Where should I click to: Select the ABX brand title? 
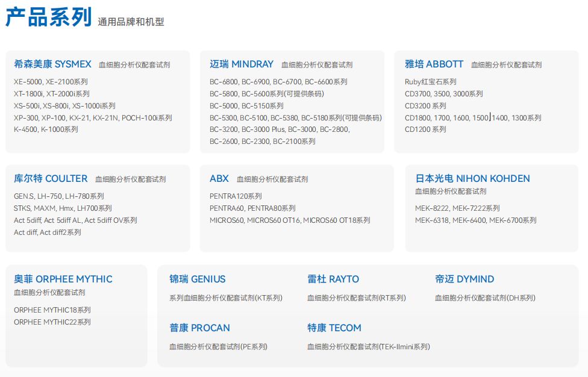pos(219,178)
